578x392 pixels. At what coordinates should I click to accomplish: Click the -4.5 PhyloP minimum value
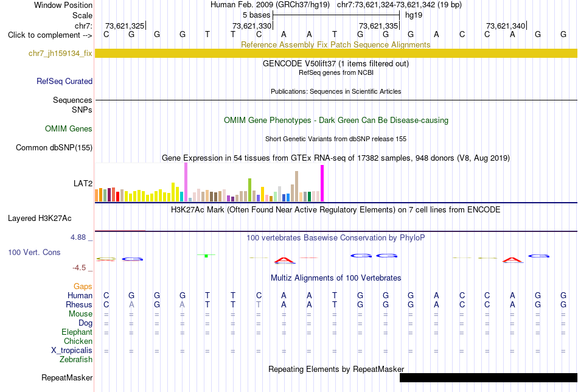click(79, 268)
